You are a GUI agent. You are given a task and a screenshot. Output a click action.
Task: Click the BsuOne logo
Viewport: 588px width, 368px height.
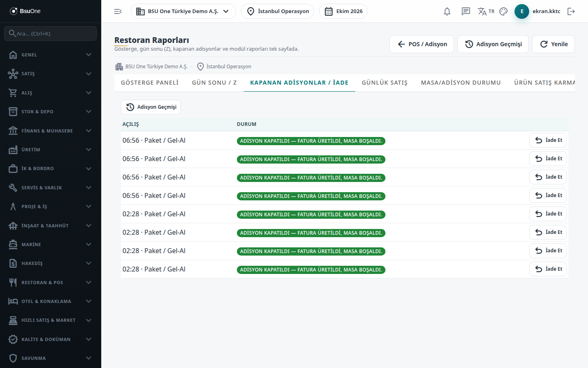point(25,11)
